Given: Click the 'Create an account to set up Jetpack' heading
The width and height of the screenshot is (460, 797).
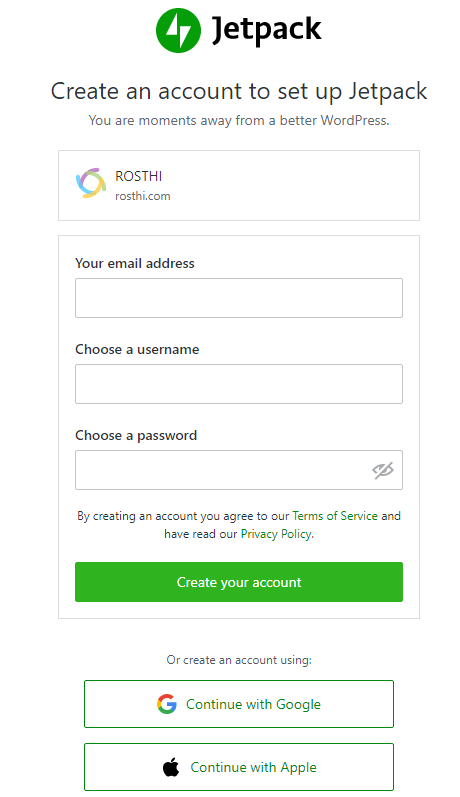Looking at the screenshot, I should pyautogui.click(x=239, y=91).
